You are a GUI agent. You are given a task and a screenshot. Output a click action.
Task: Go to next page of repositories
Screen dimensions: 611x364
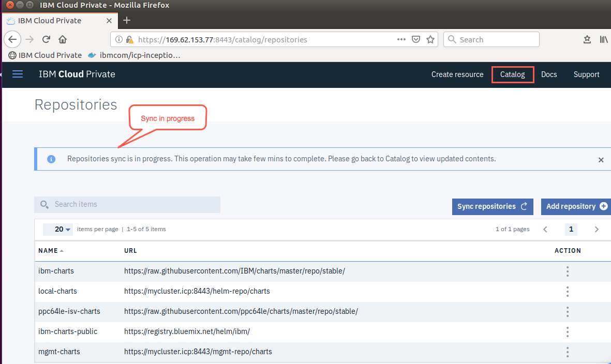click(597, 229)
